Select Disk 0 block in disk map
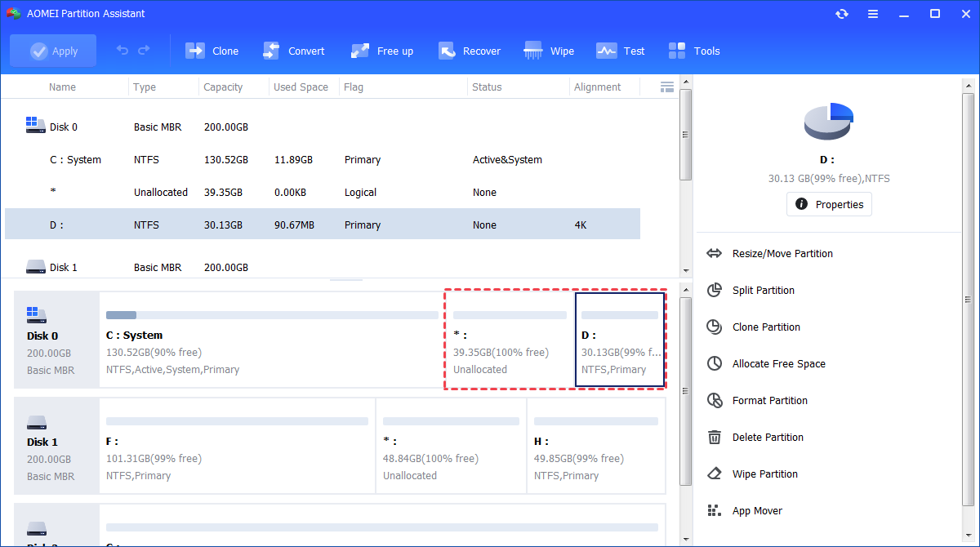Screen dimensions: 980x547 57,340
